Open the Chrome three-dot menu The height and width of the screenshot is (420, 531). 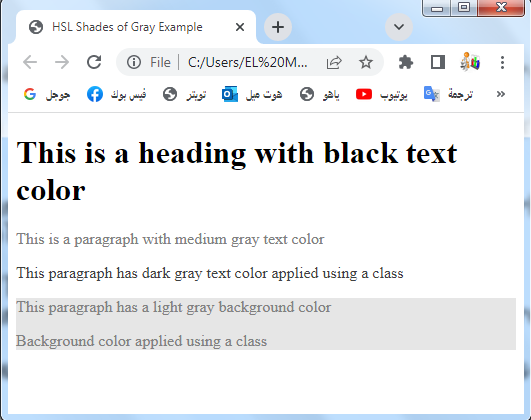502,62
